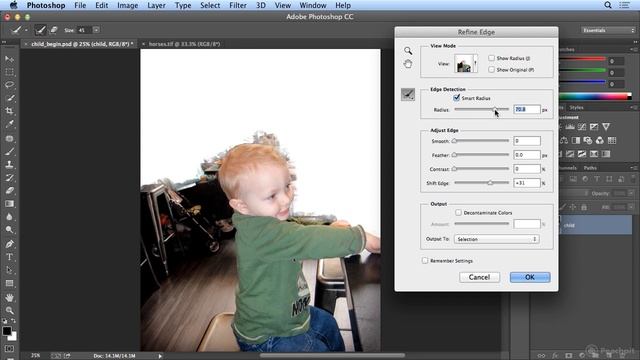Click the Zoom tool in Refine Edge dialog
The height and width of the screenshot is (360, 640).
point(408,51)
